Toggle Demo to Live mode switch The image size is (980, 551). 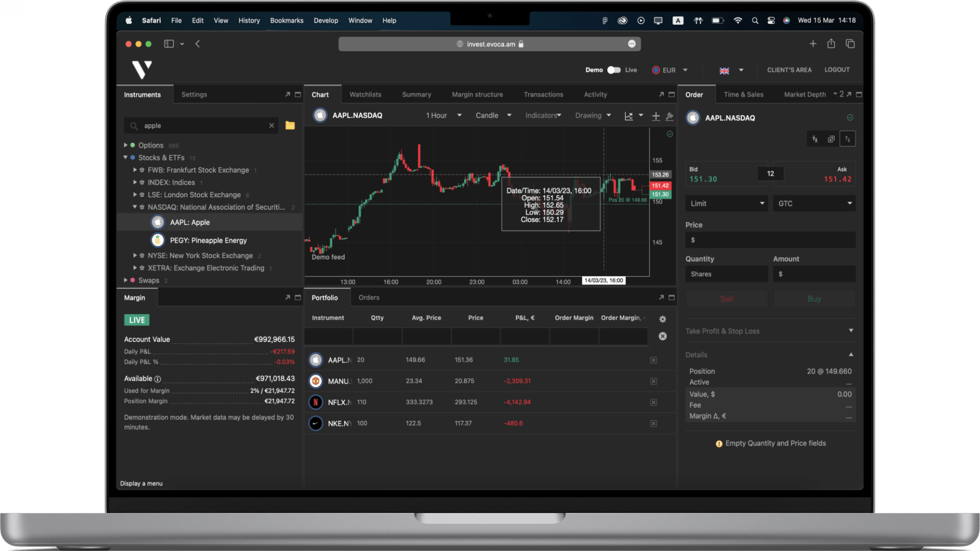tap(614, 70)
